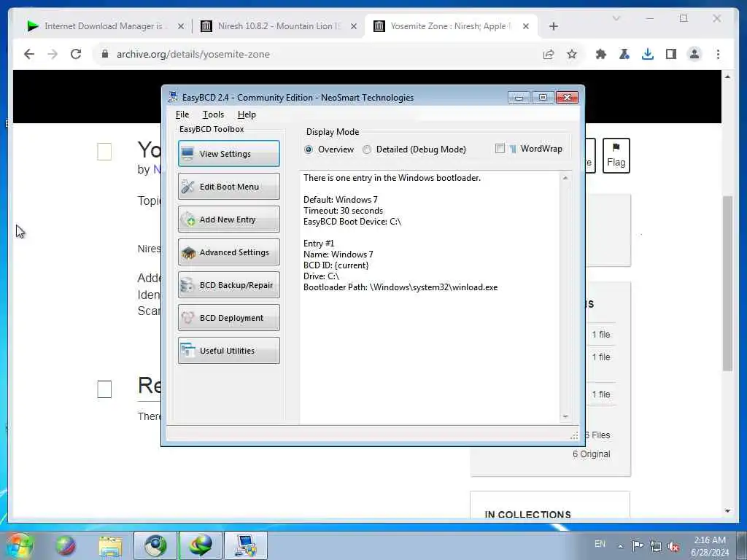This screenshot has width=747, height=560.
Task: Click the archive.org page vertical scrollbar thumb
Action: 727,284
